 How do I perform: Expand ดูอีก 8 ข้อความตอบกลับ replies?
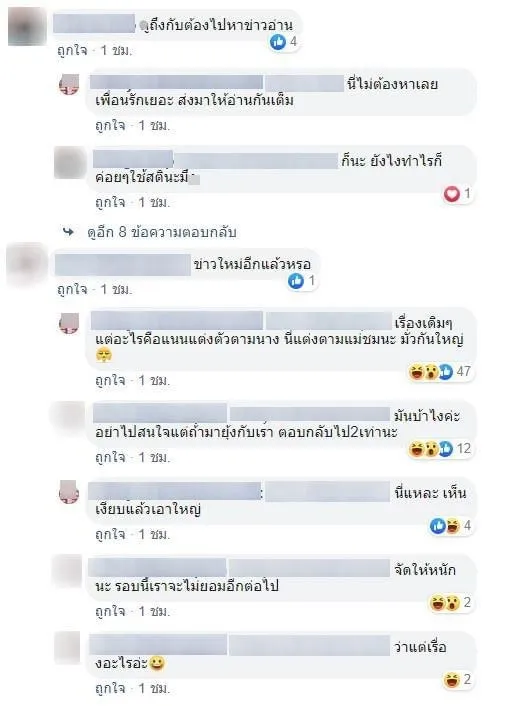(x=162, y=232)
